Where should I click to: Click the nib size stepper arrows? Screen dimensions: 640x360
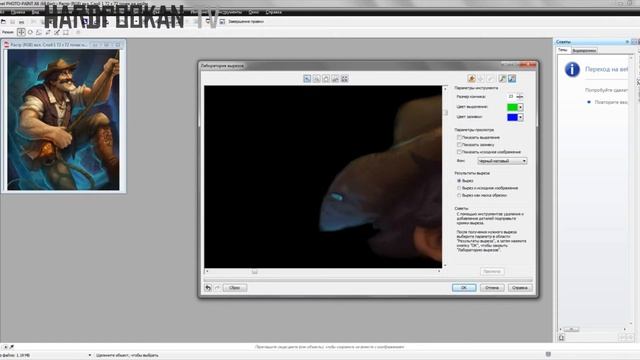tap(520, 97)
